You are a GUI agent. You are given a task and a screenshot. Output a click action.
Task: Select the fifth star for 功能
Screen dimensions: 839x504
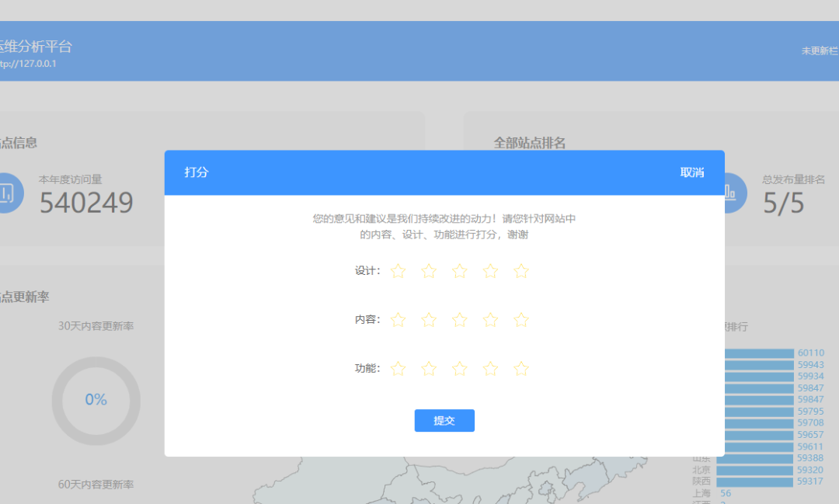(x=521, y=368)
